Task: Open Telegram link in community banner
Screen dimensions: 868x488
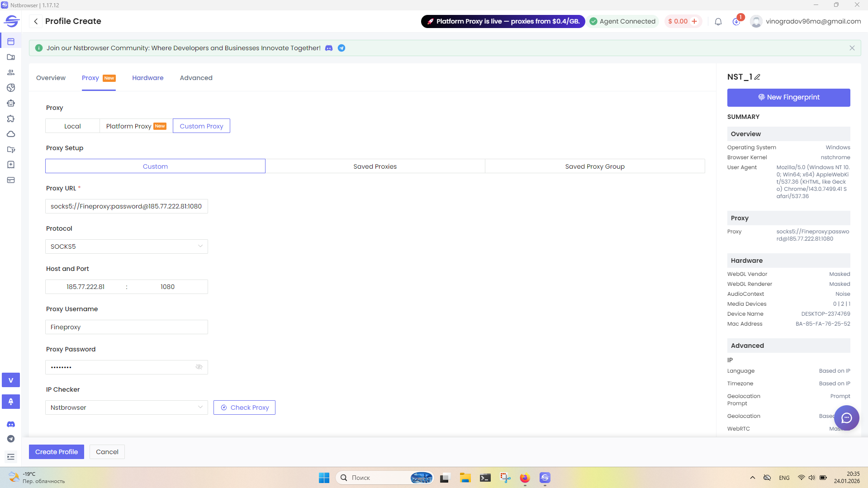Action: click(x=342, y=48)
